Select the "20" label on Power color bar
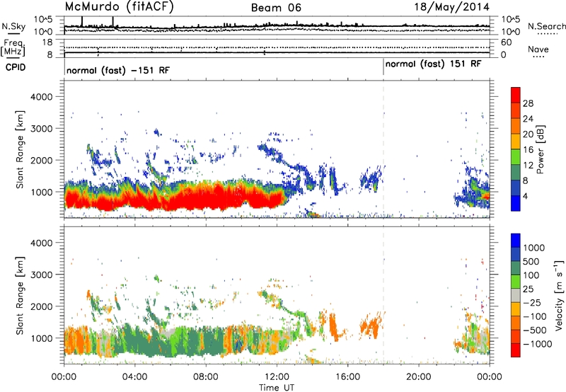 (x=528, y=134)
